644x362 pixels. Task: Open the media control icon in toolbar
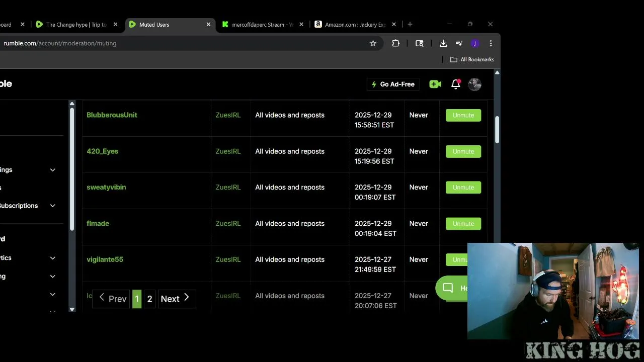point(459,43)
